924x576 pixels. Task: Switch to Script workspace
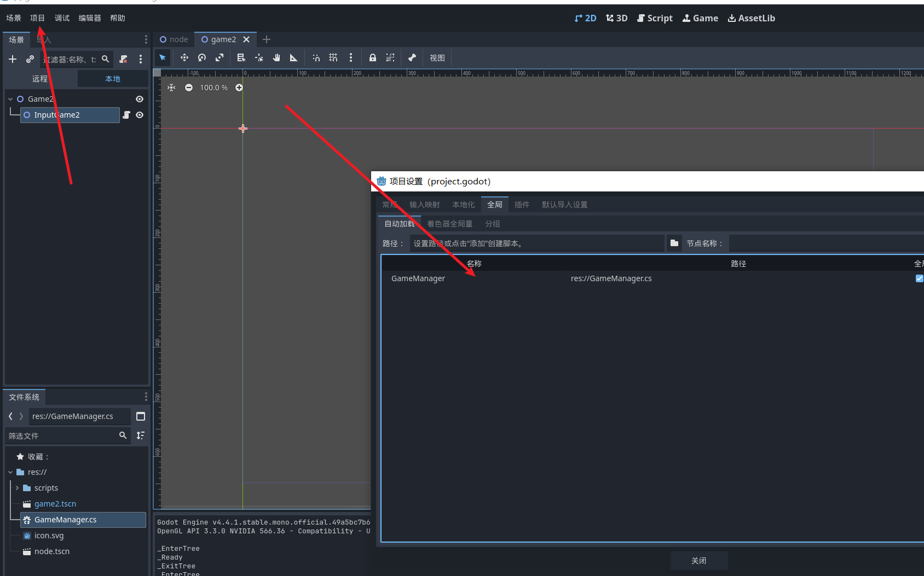click(x=655, y=18)
